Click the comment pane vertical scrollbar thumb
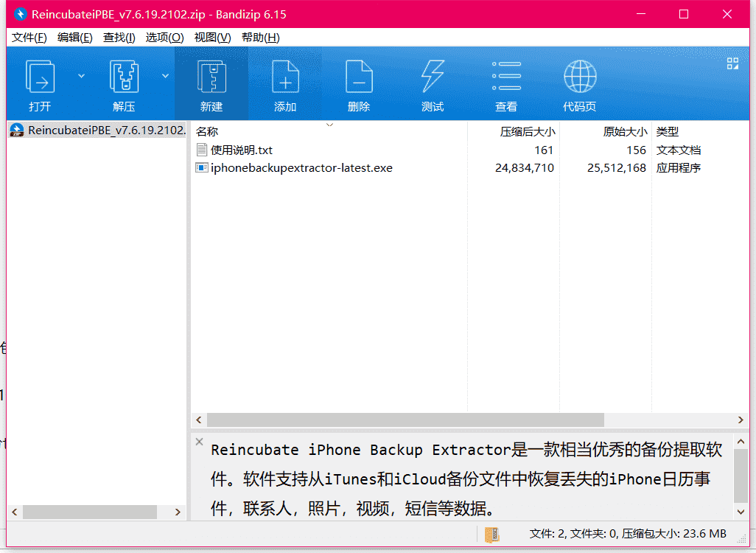Viewport: 756px width, 553px height. pyautogui.click(x=741, y=476)
